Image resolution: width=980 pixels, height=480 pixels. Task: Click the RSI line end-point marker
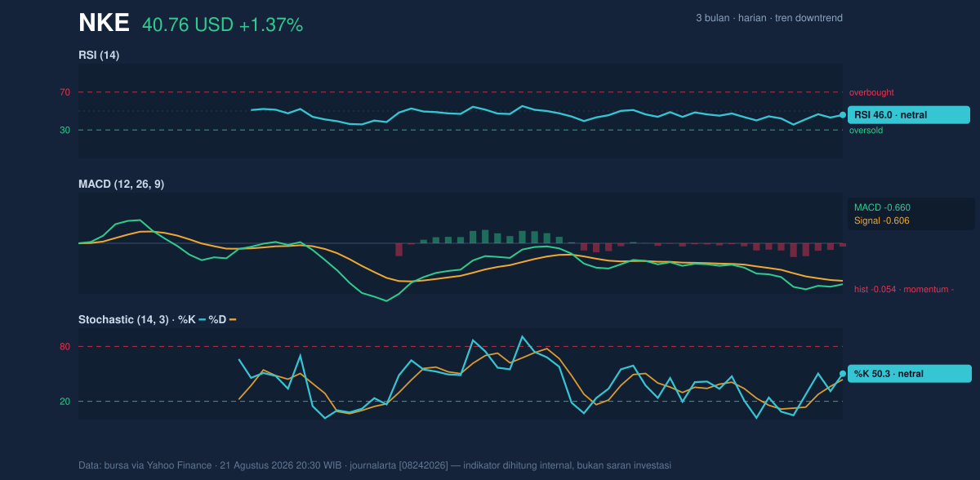coord(843,115)
